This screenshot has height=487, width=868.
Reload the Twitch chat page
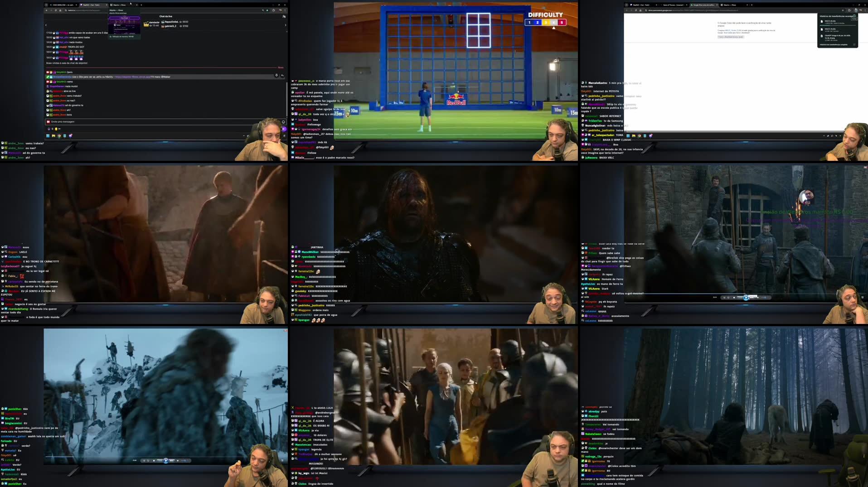56,10
